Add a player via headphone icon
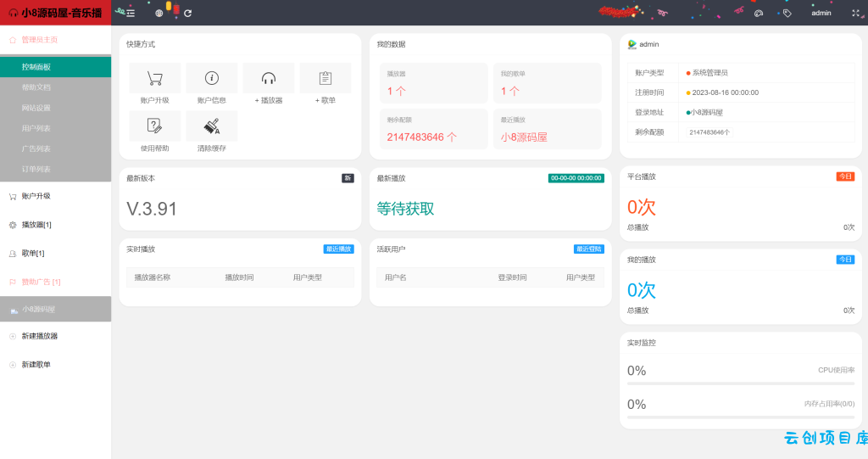Viewport: 868px width, 459px height. [x=269, y=79]
